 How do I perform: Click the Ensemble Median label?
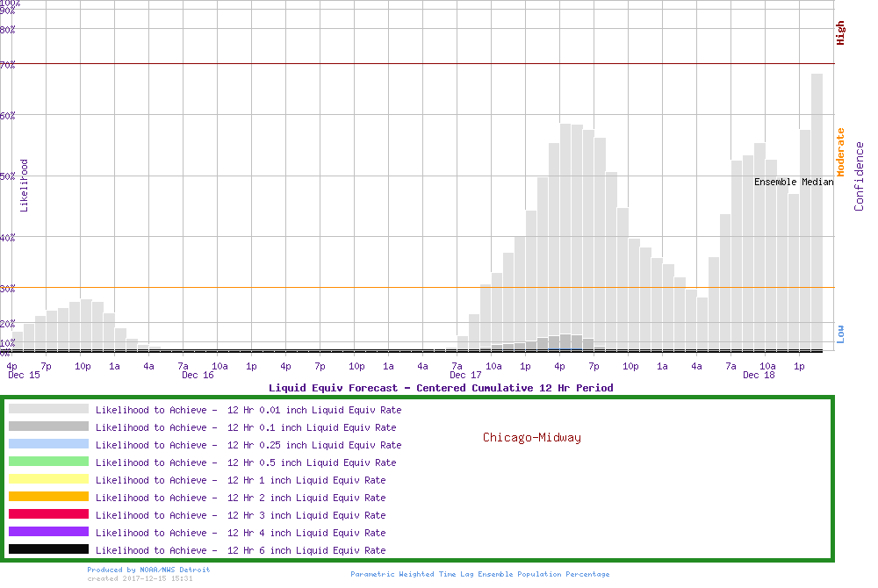coord(794,182)
